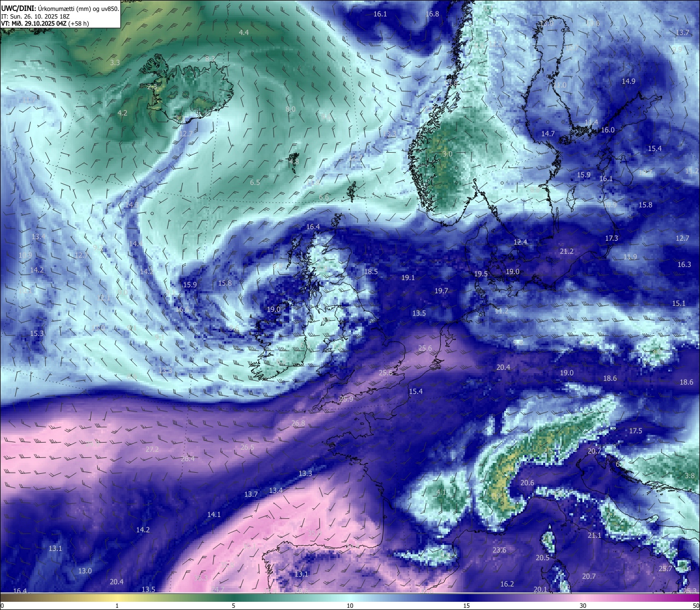Viewport: 700px width, 610px height.
Task: Click the 15 label on colour scale
Action: click(x=466, y=606)
